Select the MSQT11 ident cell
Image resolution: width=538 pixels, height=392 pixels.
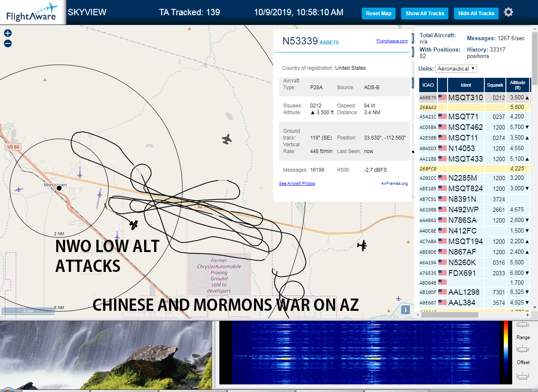[x=466, y=137]
